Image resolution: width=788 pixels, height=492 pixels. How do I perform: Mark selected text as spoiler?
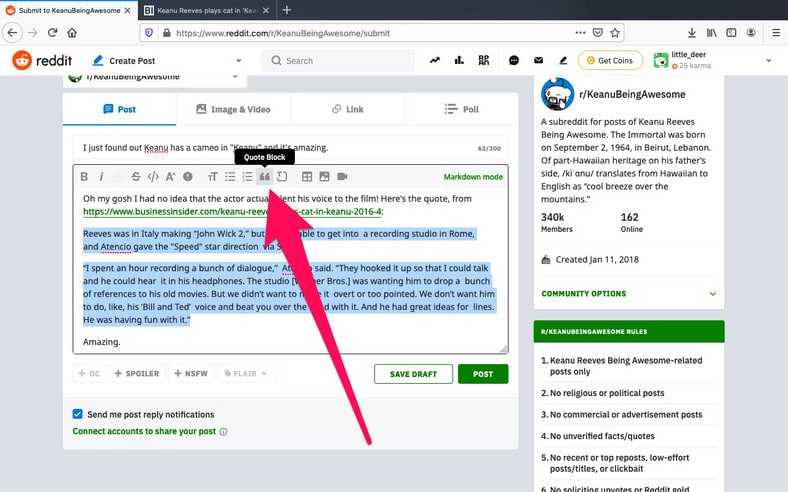188,176
